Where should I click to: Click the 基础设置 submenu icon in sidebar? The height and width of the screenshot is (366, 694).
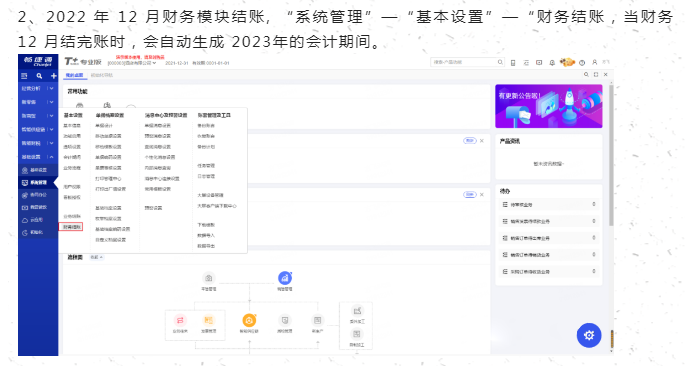(x=25, y=170)
